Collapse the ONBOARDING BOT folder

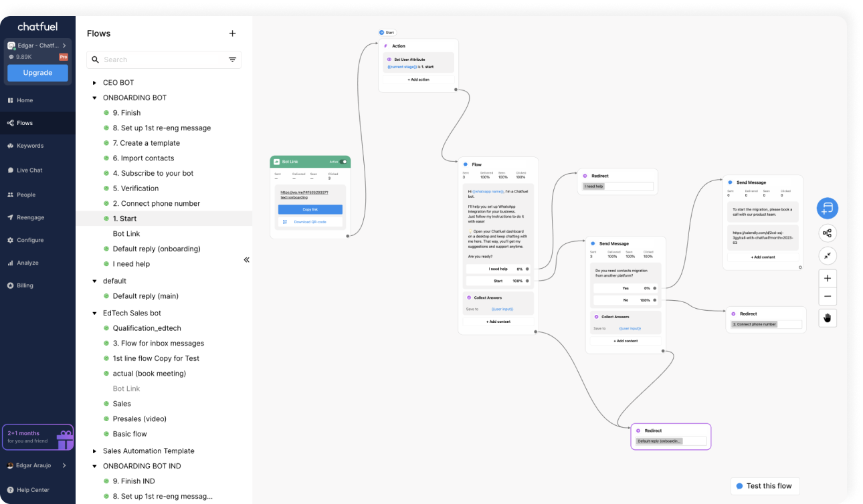point(94,98)
